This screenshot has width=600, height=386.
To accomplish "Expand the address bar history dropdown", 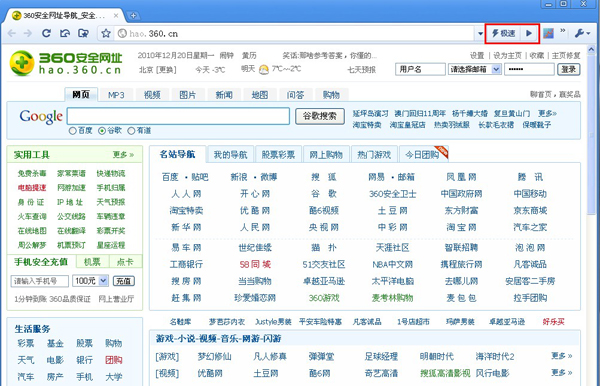I will point(480,34).
